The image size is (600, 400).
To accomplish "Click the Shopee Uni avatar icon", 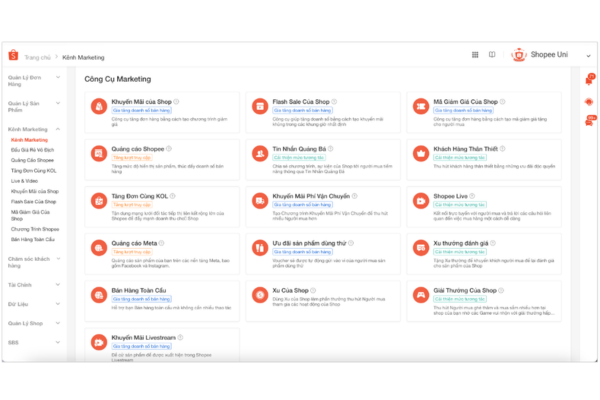I will point(519,55).
